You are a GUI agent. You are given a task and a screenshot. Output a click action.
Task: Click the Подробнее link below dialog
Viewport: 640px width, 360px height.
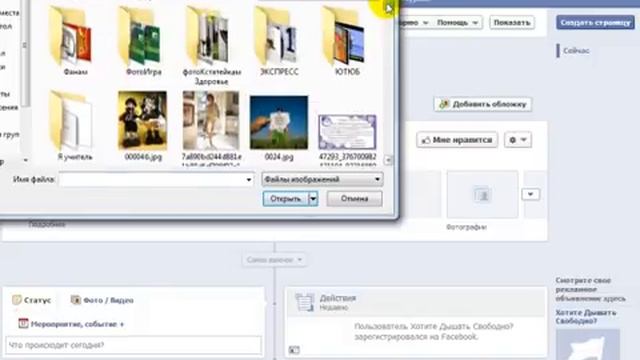[x=47, y=224]
